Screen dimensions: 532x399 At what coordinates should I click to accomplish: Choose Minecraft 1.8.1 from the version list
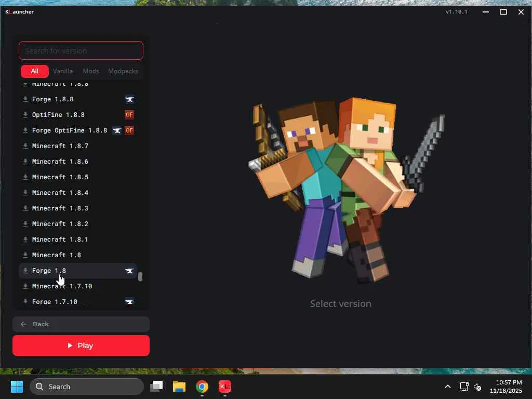click(60, 240)
